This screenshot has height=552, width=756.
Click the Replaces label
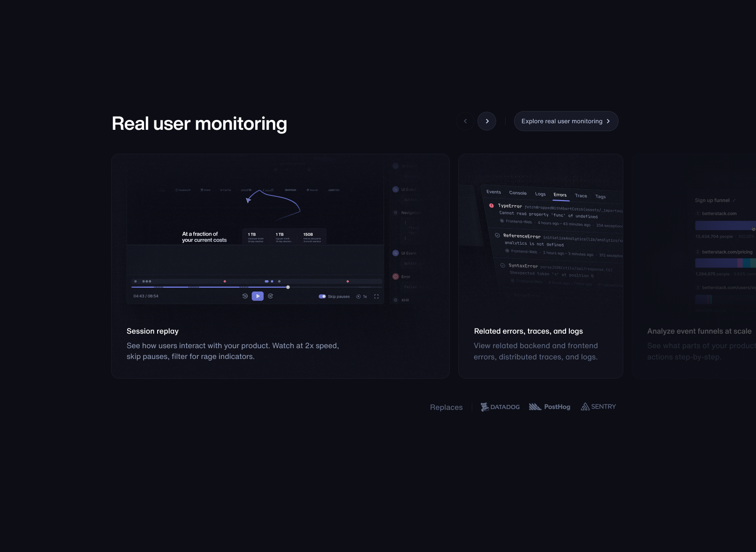[446, 407]
